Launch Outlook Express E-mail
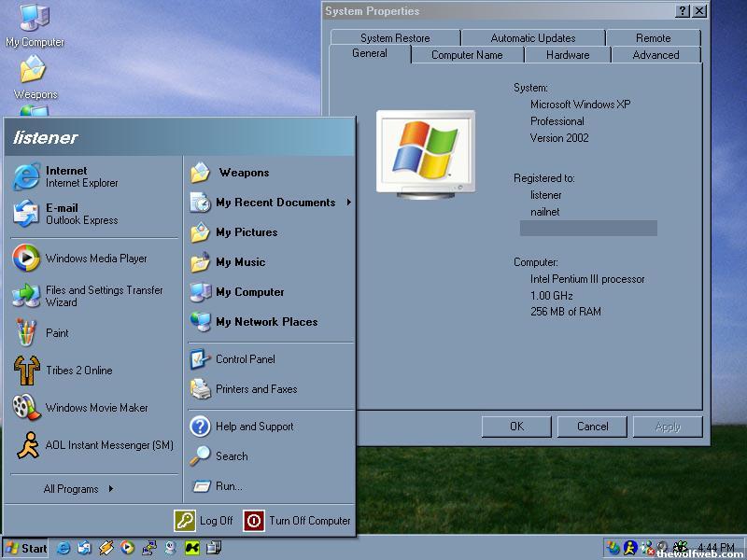 (79, 214)
